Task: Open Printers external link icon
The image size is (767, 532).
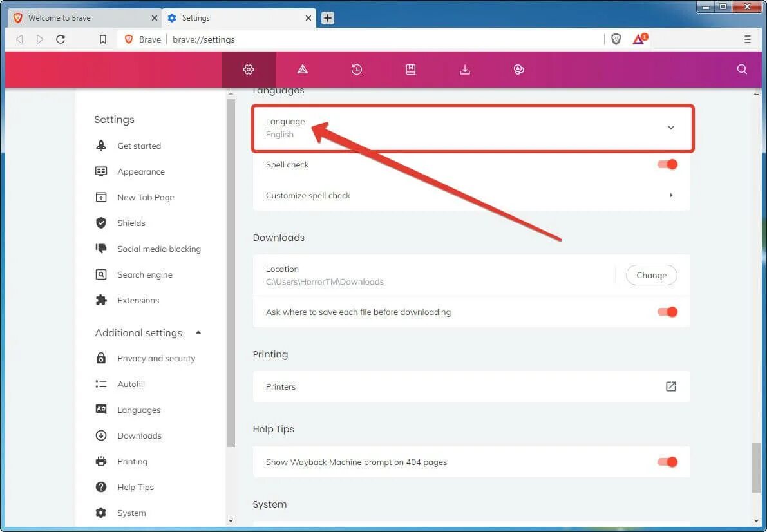Action: 670,386
